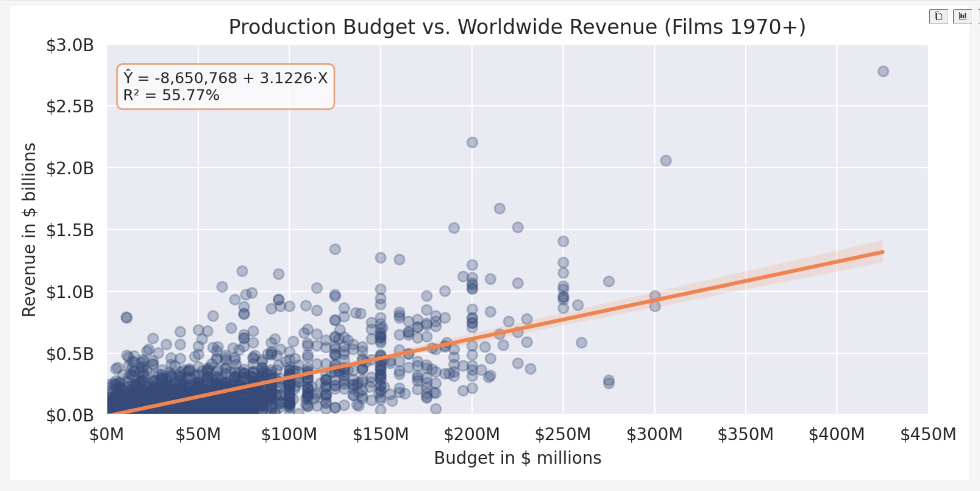980x491 pixels.
Task: Click the '$150M' x-axis tick label
Action: click(x=380, y=434)
